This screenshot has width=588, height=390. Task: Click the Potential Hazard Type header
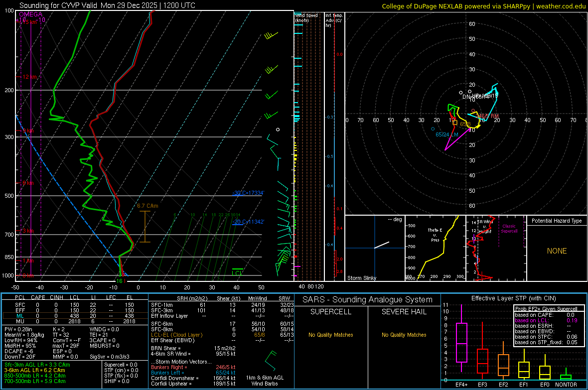coord(557,221)
